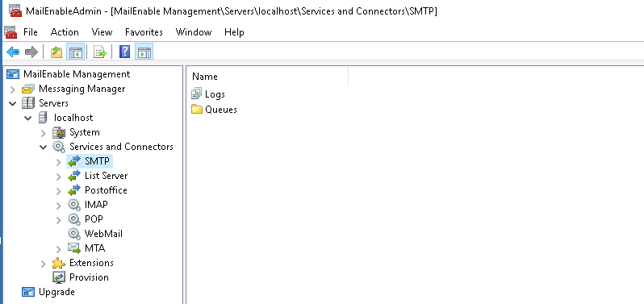Click the POP gear icon
Viewport: 644px width, 304px height.
pyautogui.click(x=74, y=219)
